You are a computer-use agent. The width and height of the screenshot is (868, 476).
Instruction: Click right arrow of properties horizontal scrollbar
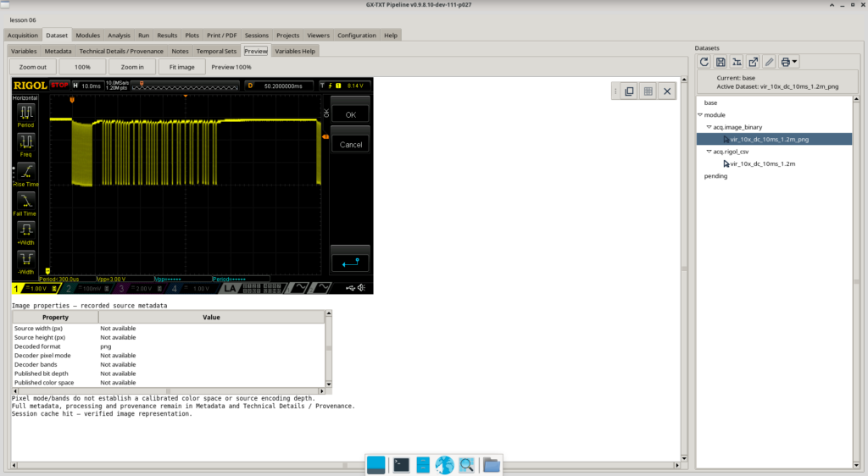click(x=321, y=390)
